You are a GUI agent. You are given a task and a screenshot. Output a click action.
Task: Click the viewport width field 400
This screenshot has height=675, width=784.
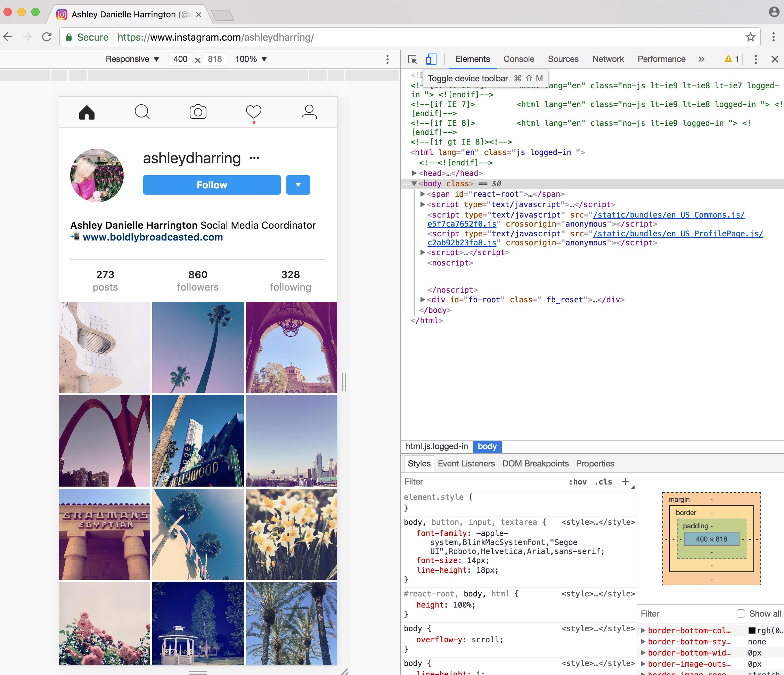(180, 59)
